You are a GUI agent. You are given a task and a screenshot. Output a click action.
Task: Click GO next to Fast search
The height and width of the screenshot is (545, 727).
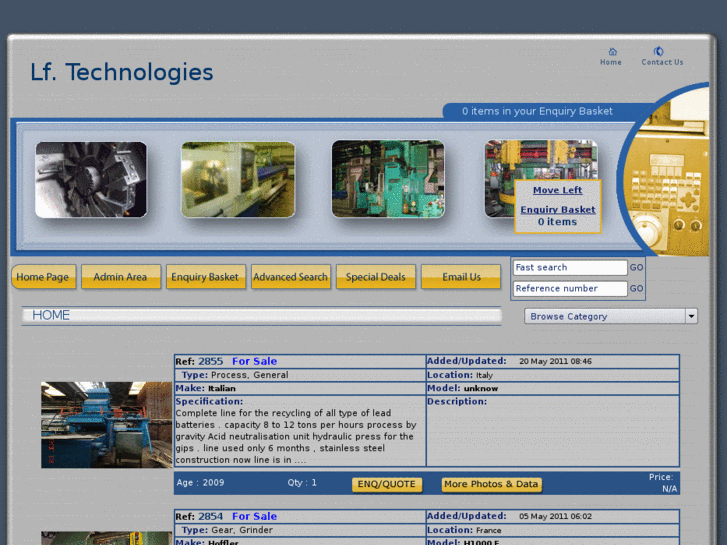[636, 268]
